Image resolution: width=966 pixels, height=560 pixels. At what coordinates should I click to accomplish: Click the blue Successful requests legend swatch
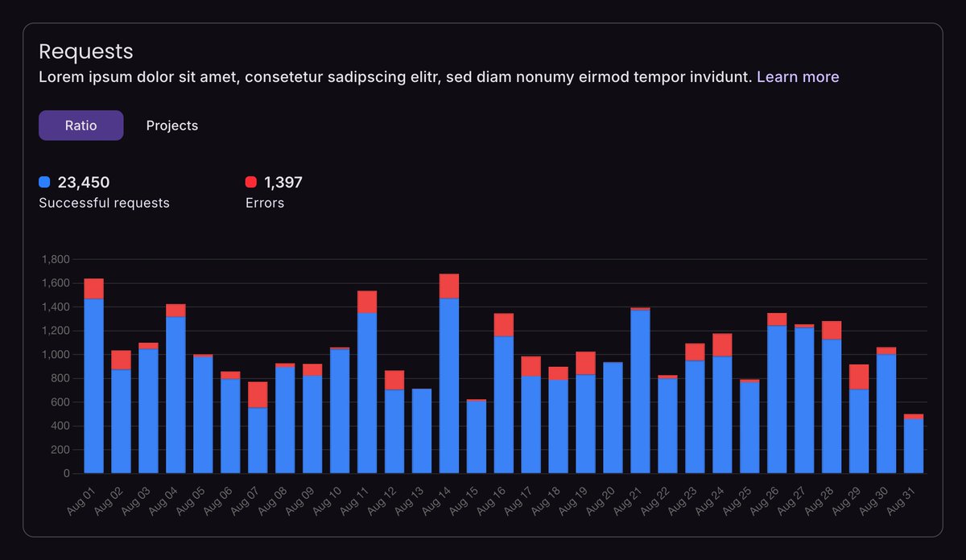click(x=45, y=182)
